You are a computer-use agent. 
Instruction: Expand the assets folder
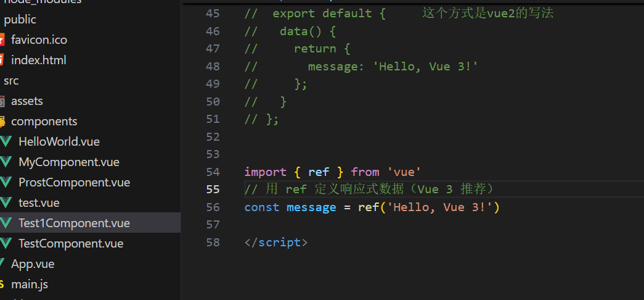click(27, 101)
